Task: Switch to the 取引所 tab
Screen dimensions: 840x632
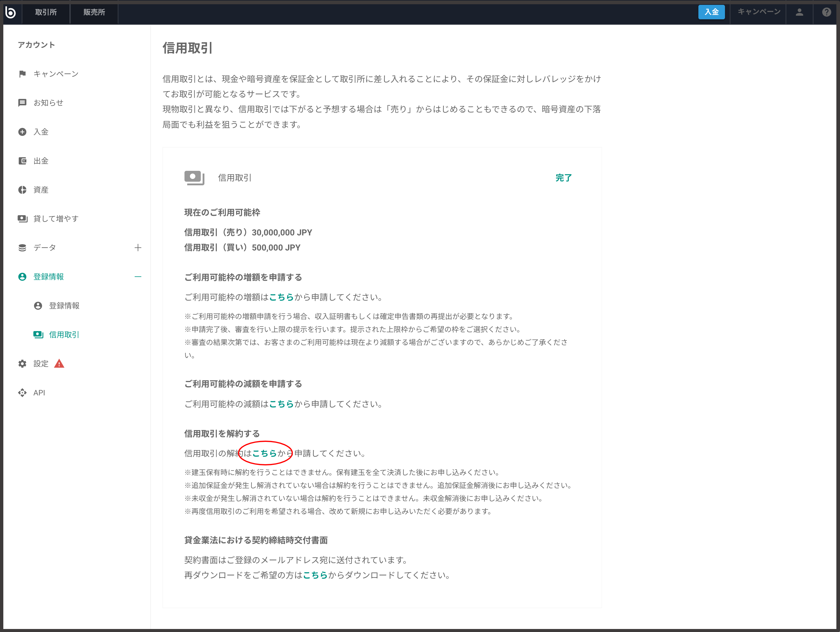Action: point(46,12)
